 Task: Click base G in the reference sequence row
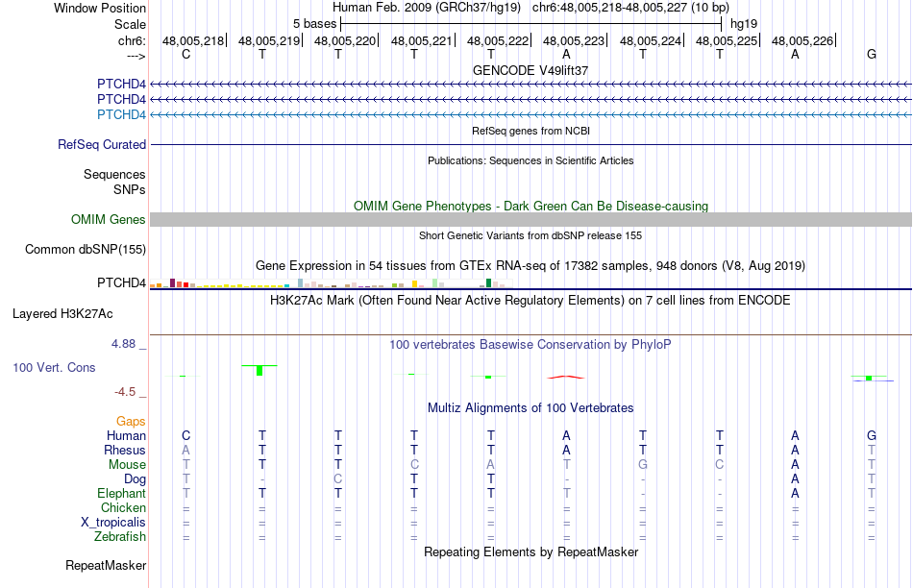872,55
